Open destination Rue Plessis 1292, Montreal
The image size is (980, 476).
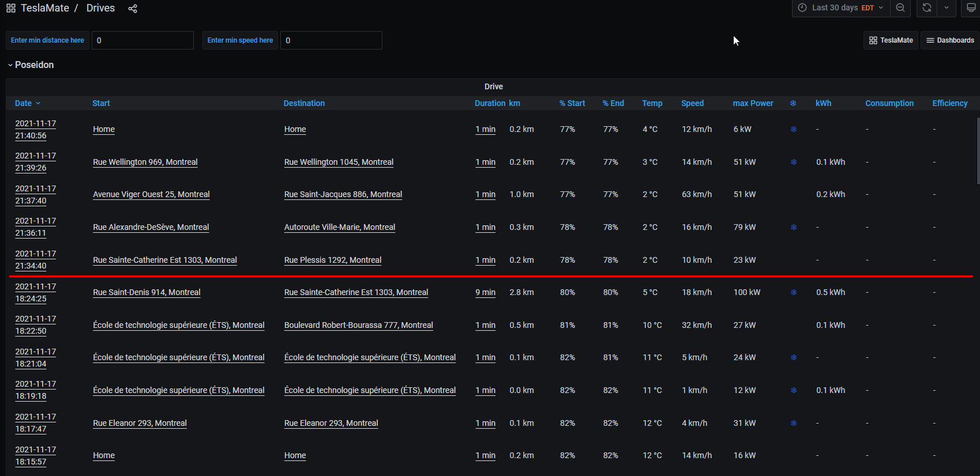[x=333, y=260]
